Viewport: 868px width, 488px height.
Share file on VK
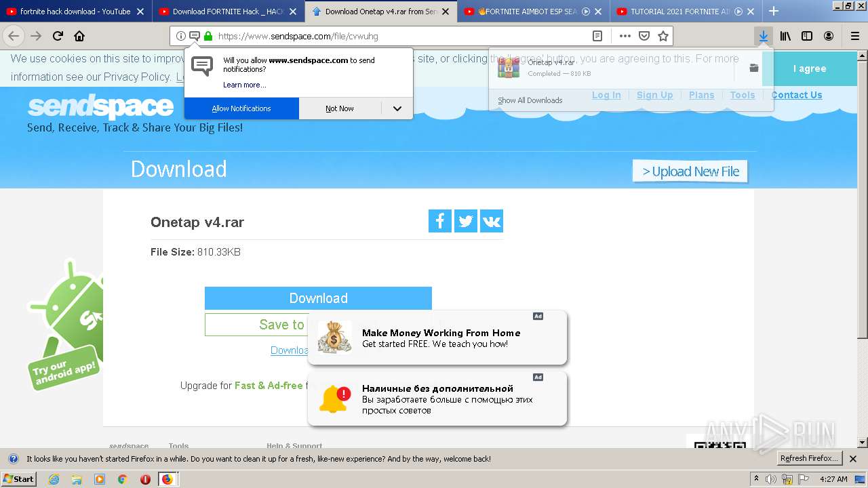pos(492,221)
